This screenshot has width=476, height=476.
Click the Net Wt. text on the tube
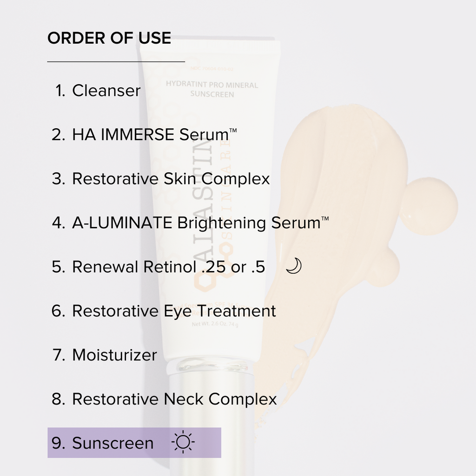(x=215, y=324)
